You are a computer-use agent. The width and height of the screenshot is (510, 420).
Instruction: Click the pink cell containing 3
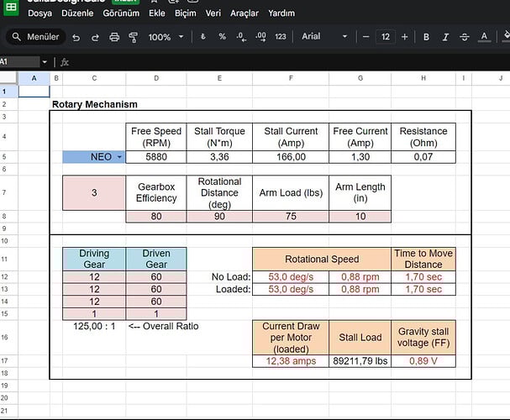(94, 192)
